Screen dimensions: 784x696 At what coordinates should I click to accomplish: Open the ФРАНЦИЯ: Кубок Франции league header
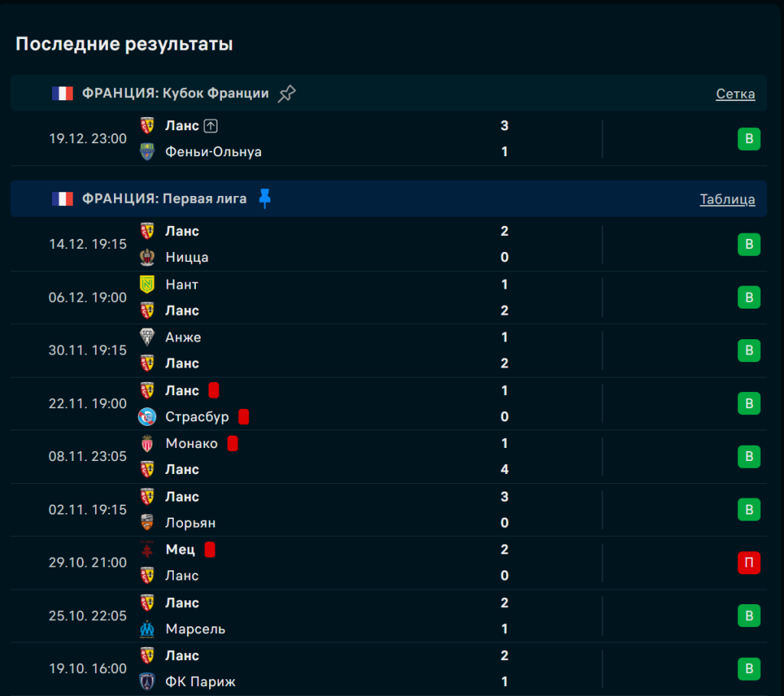pyautogui.click(x=175, y=93)
